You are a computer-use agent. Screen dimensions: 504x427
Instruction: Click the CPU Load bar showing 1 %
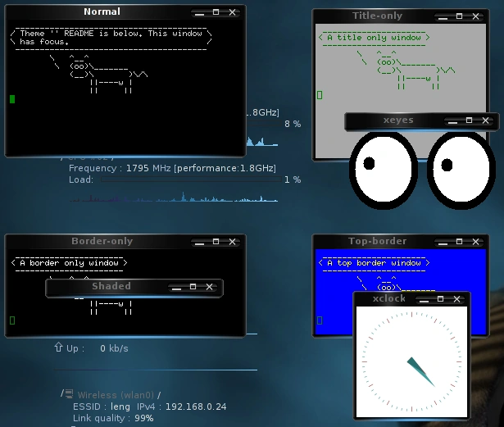(x=191, y=179)
